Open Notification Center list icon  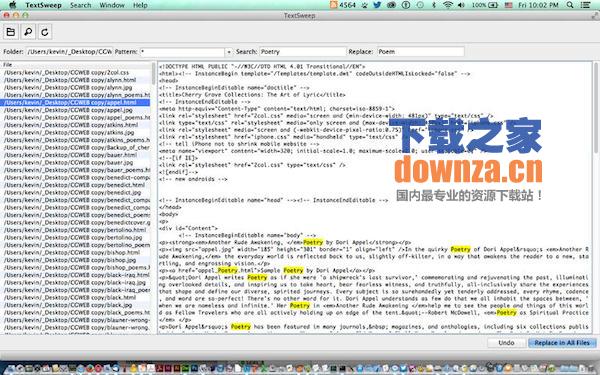[x=585, y=5]
